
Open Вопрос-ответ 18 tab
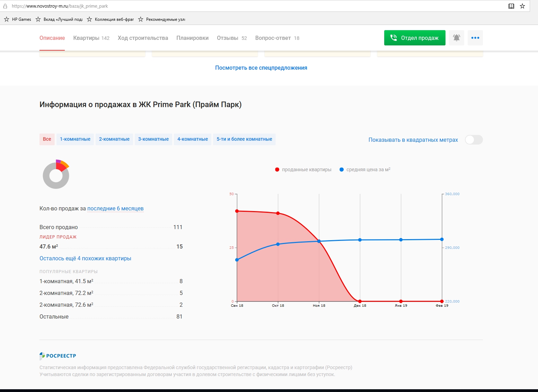pos(277,38)
